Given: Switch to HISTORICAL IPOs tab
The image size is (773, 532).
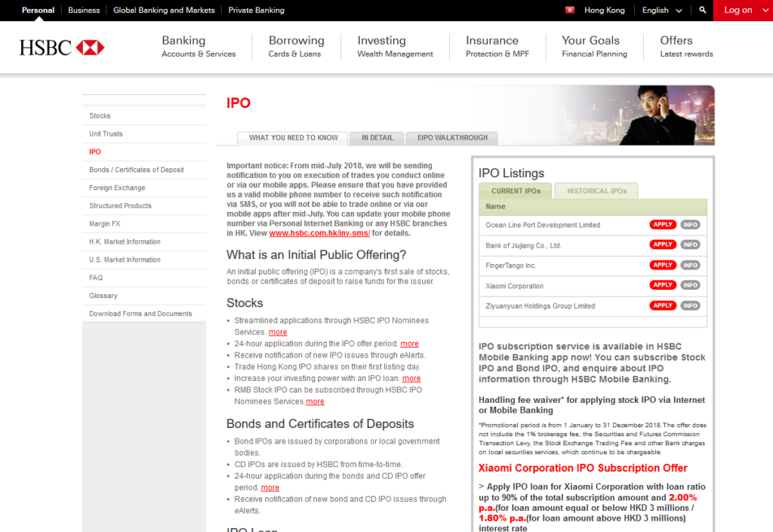Looking at the screenshot, I should [x=596, y=191].
